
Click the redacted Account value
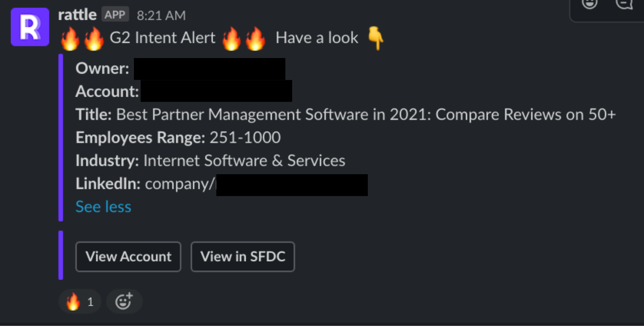(x=216, y=91)
